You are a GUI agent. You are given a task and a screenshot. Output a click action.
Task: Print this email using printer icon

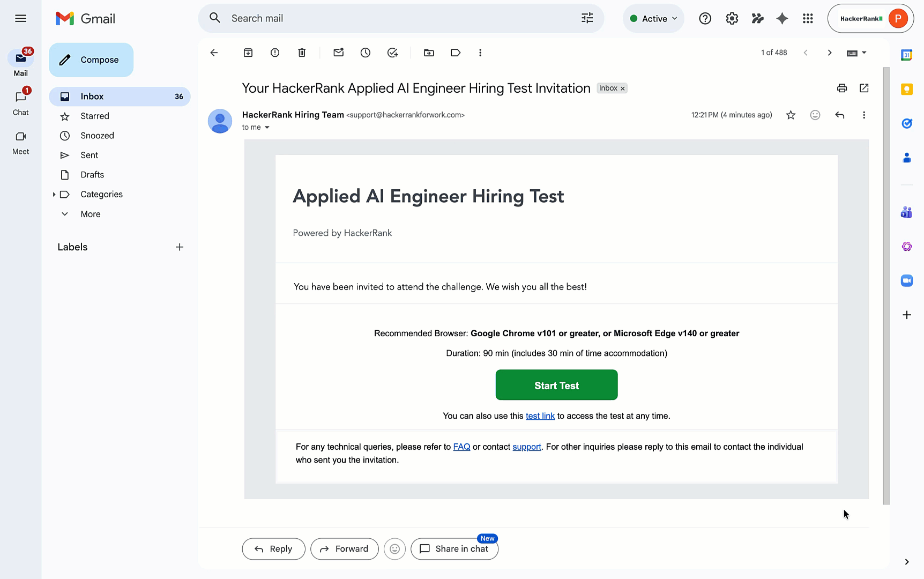pos(842,88)
